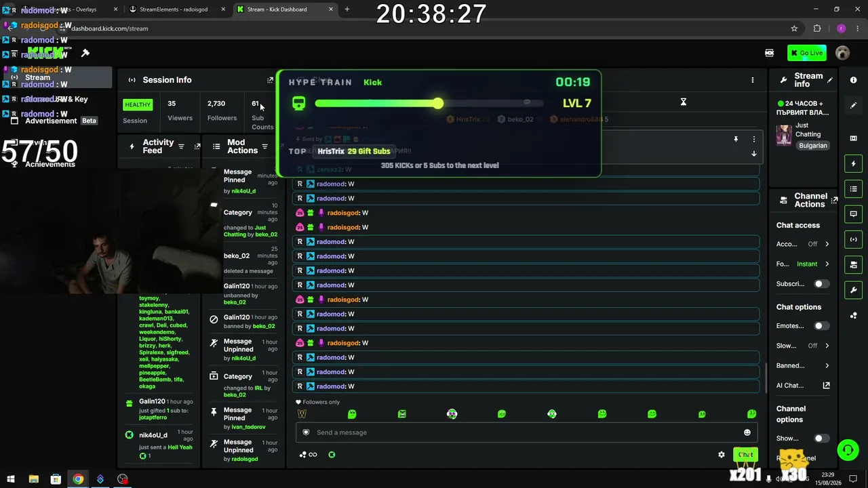The width and height of the screenshot is (868, 488).
Task: Click the infinity points icon below message box
Action: click(x=308, y=455)
